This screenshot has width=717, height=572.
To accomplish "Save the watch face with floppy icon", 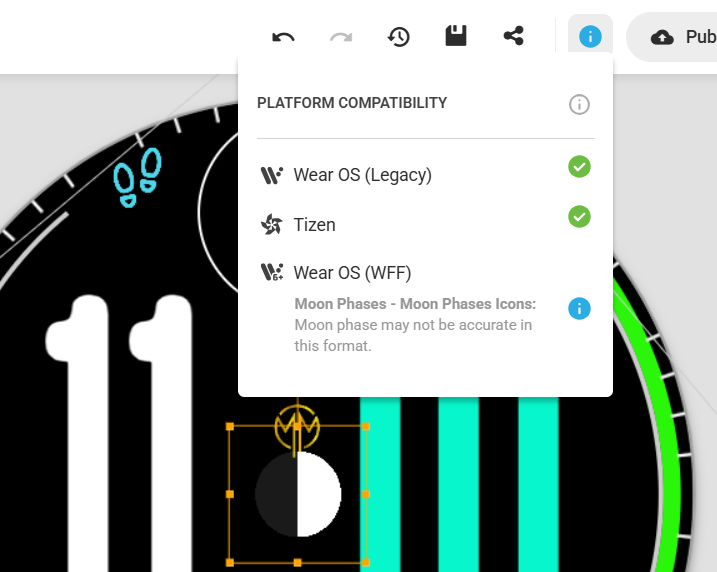I will 456,36.
